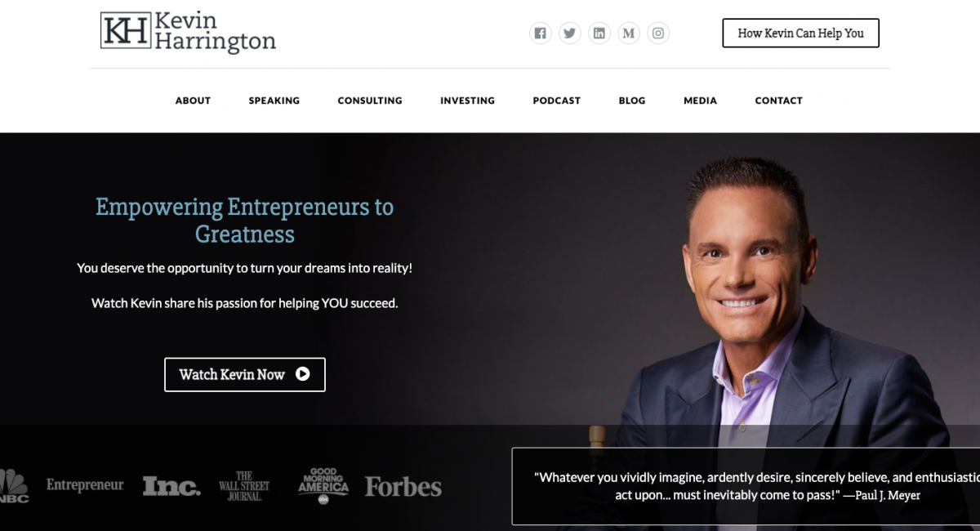
Task: Open the Facebook social icon
Action: point(540,33)
